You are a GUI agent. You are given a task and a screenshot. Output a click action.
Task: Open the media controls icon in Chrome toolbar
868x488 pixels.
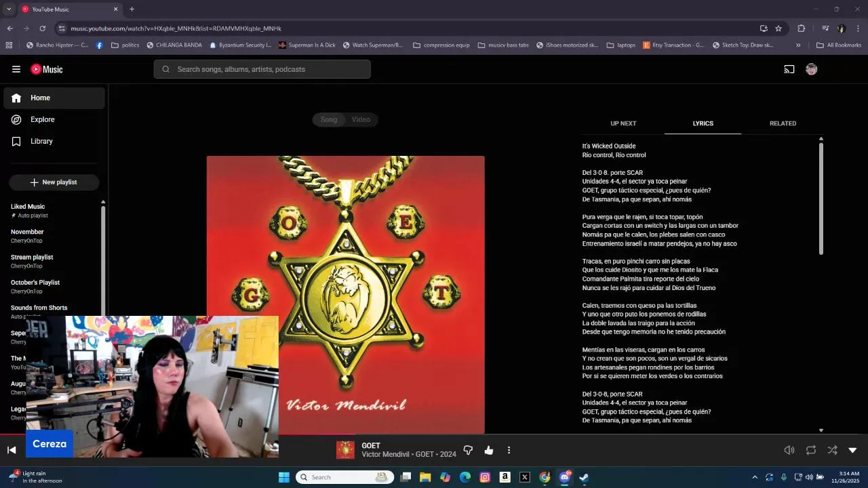click(x=825, y=28)
